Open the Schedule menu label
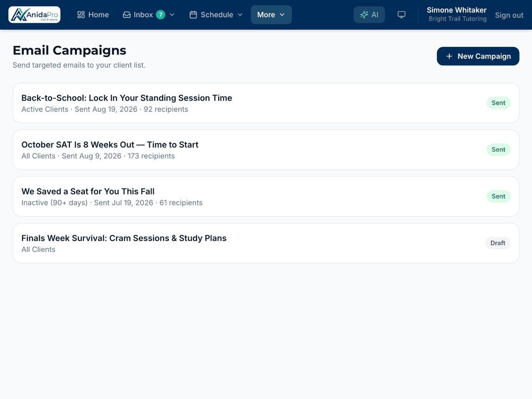The image size is (532, 399). point(217,14)
